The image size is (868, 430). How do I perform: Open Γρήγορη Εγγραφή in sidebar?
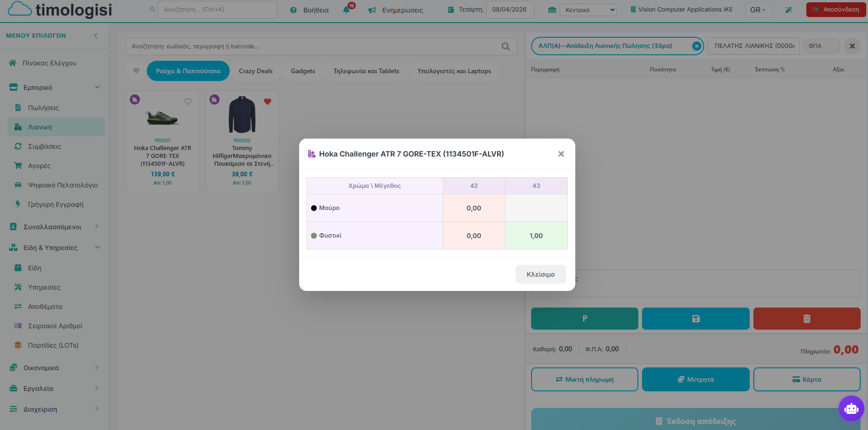click(x=56, y=204)
